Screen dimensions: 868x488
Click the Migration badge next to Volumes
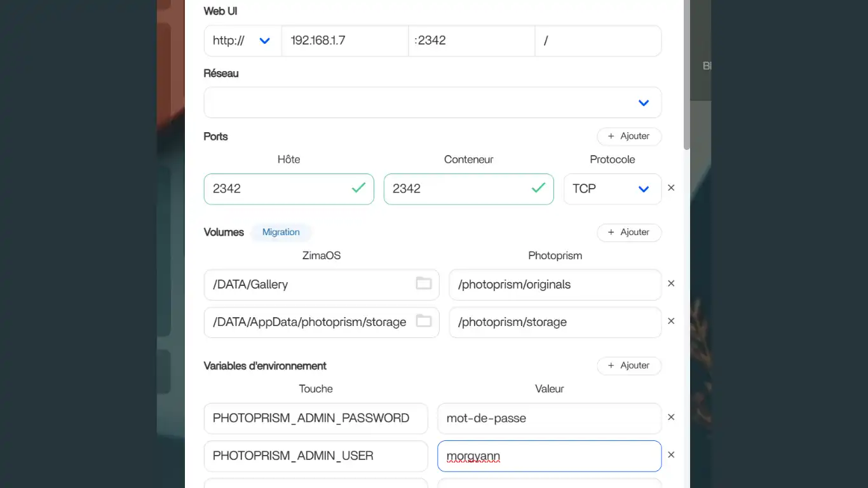281,232
